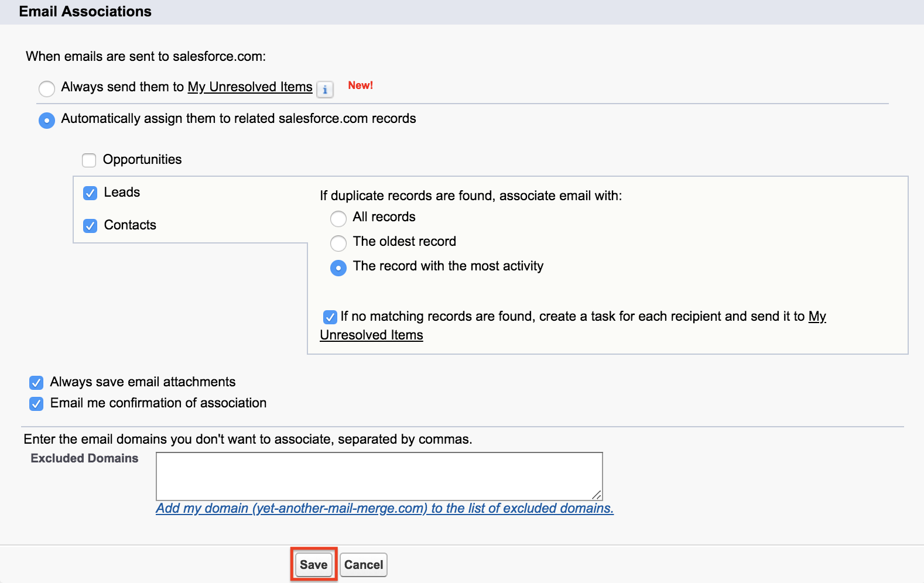Click Add my domain to excluded domains link
Screen dimensions: 924x583
click(x=385, y=508)
